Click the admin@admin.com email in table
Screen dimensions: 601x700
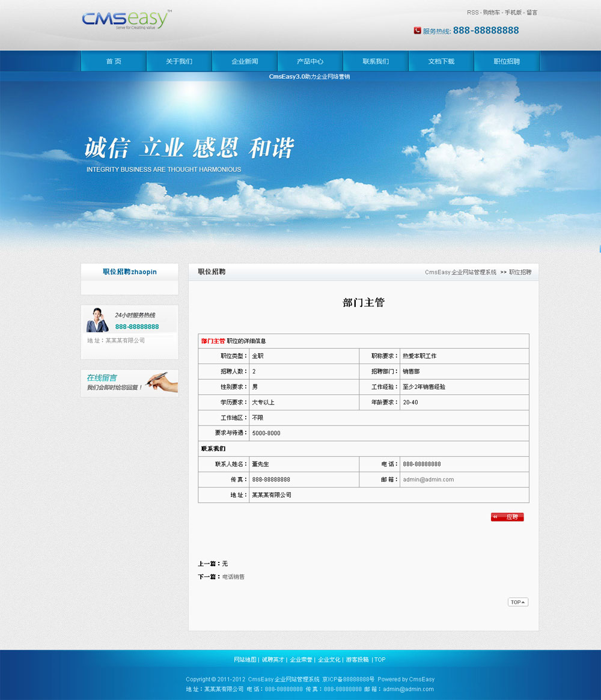(x=428, y=479)
